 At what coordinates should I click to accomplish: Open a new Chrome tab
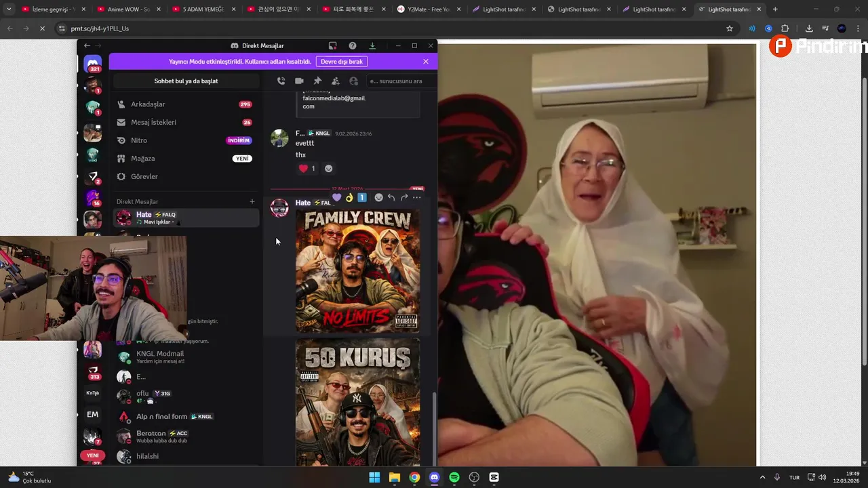click(775, 9)
